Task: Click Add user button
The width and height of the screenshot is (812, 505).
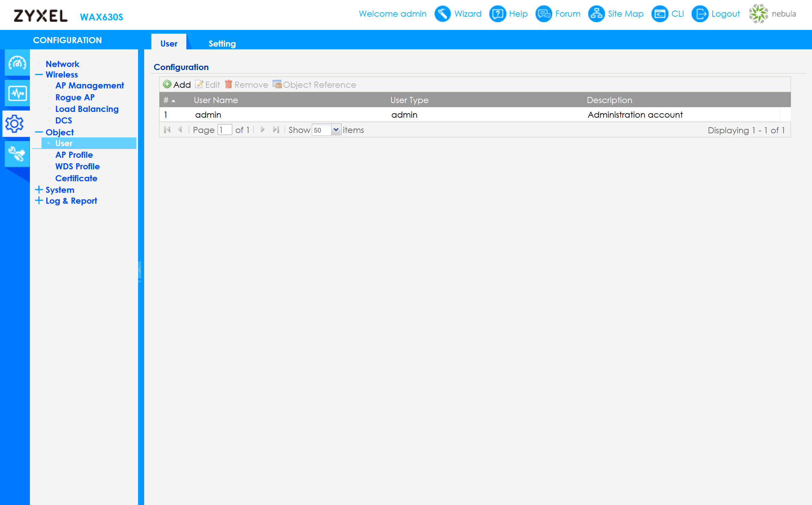Action: pyautogui.click(x=177, y=85)
